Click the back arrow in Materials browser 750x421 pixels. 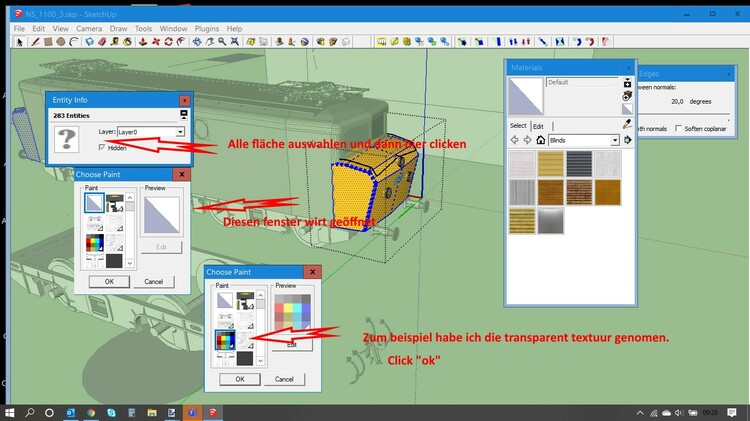514,140
